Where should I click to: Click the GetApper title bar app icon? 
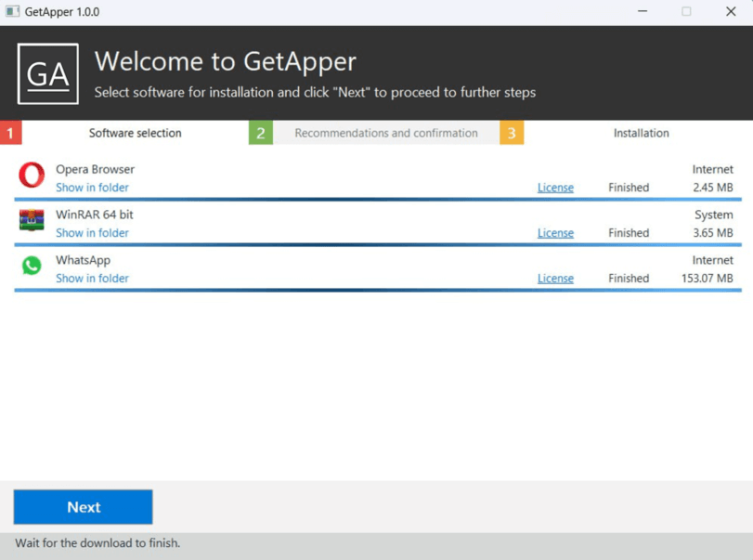(x=12, y=11)
